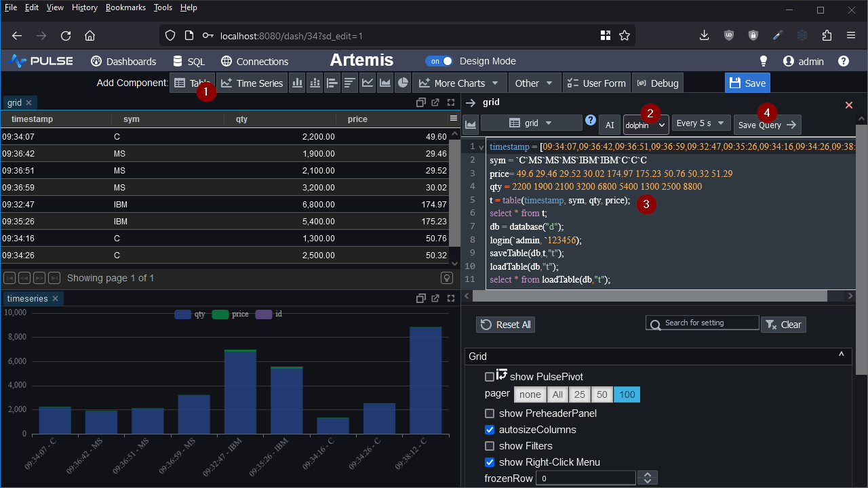Click the lightbulb icon below the grid
Screen dimensions: 868x488
pos(447,278)
